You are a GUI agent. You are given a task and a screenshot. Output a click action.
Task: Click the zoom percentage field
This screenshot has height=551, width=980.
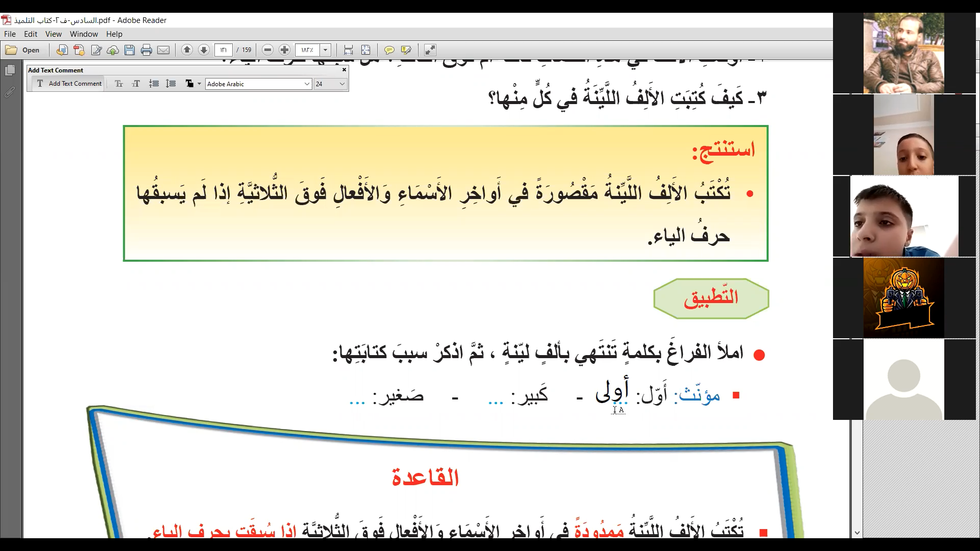307,50
